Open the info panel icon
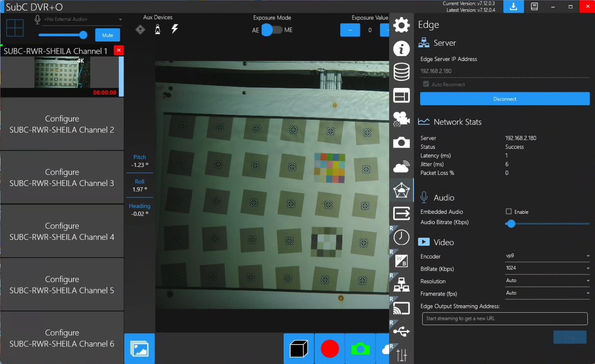 [x=401, y=49]
